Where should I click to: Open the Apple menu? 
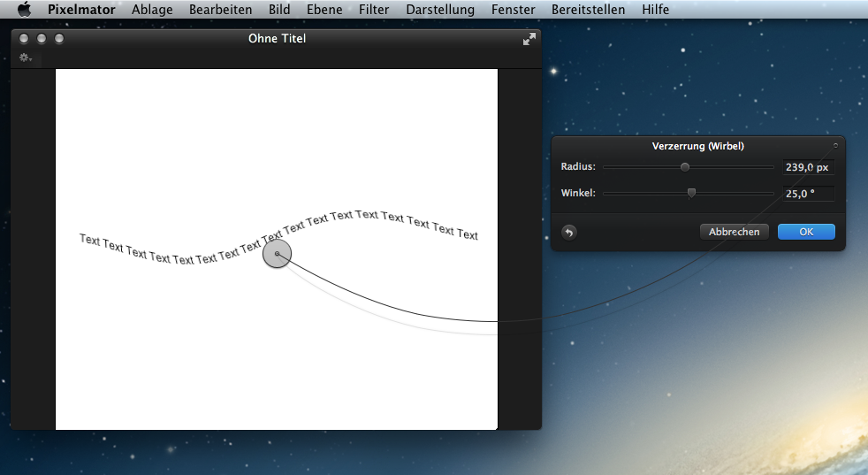(24, 10)
